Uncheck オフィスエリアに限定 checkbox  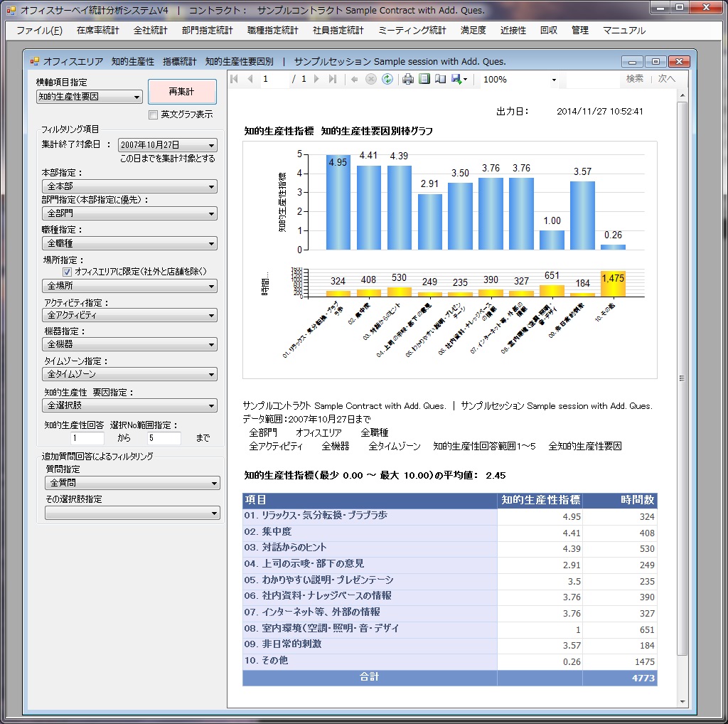(x=67, y=272)
